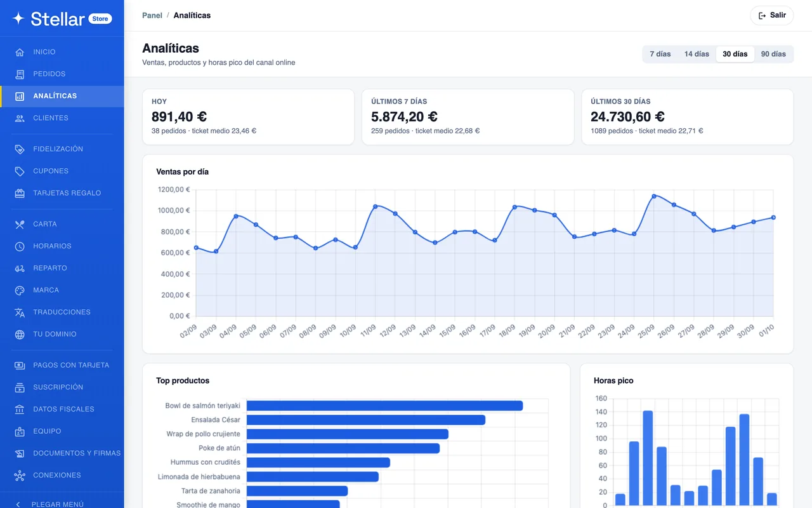This screenshot has height=508, width=812.
Task: Click the Limonada de hierbabuena label
Action: coord(199,477)
